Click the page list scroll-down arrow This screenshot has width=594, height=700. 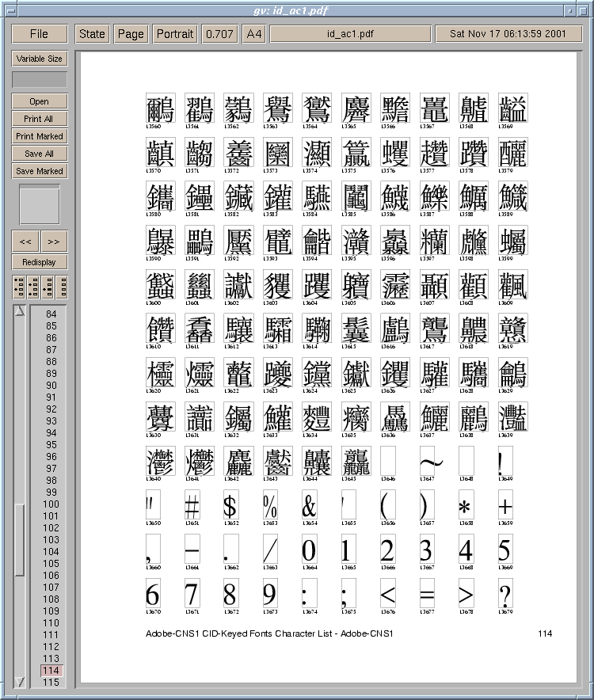click(x=19, y=681)
